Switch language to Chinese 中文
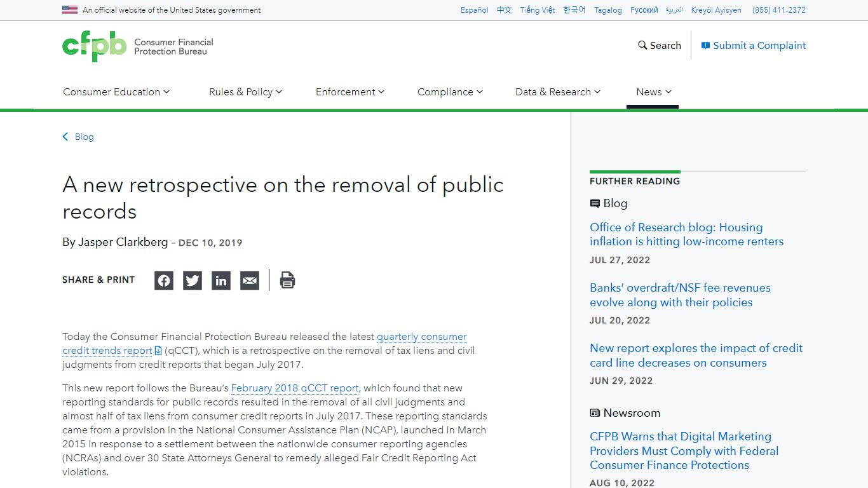Image resolution: width=868 pixels, height=488 pixels. coord(505,10)
